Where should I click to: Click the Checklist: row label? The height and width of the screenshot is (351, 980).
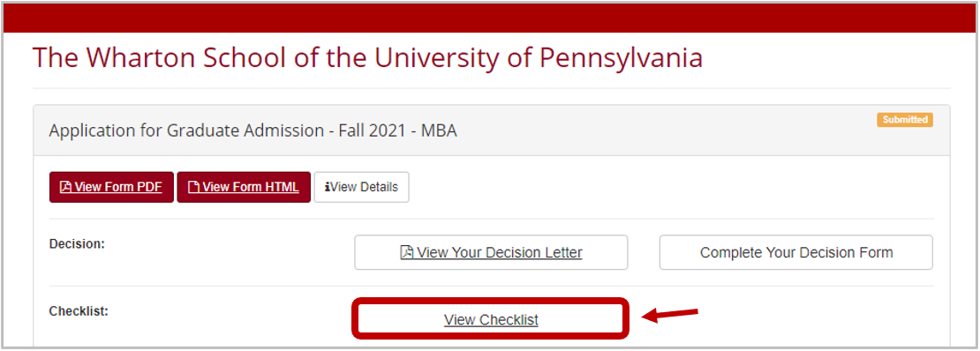click(79, 311)
